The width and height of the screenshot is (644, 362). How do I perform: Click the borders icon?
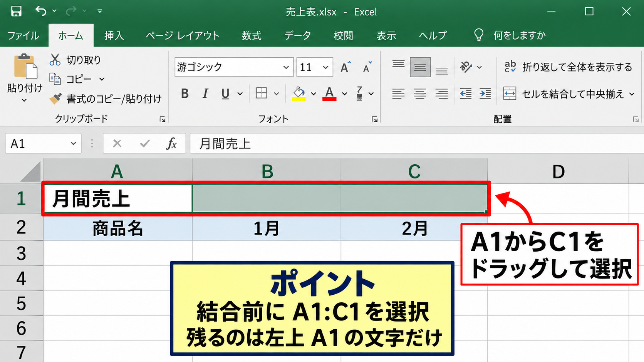point(262,93)
